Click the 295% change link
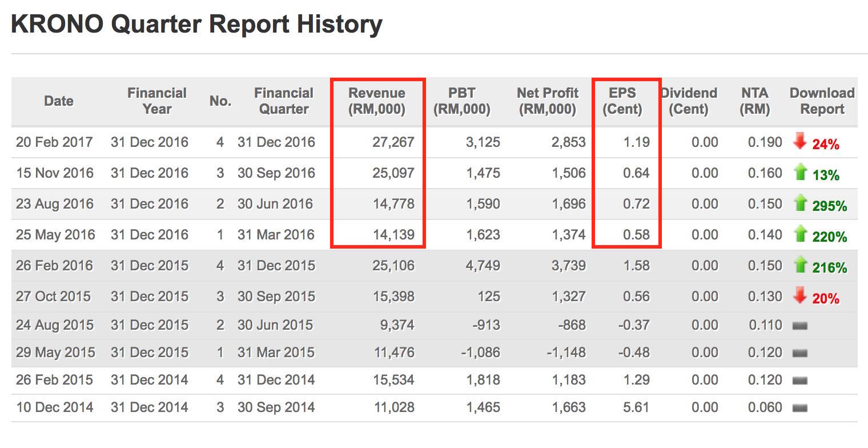 830,206
